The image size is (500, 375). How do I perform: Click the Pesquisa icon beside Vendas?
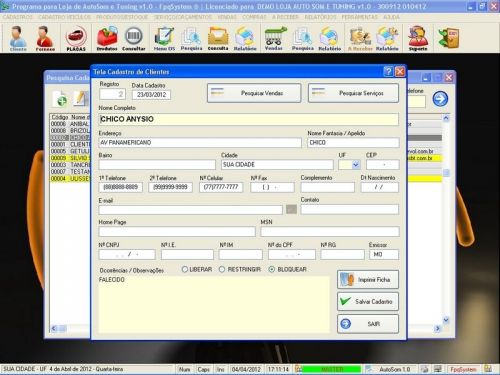point(303,38)
